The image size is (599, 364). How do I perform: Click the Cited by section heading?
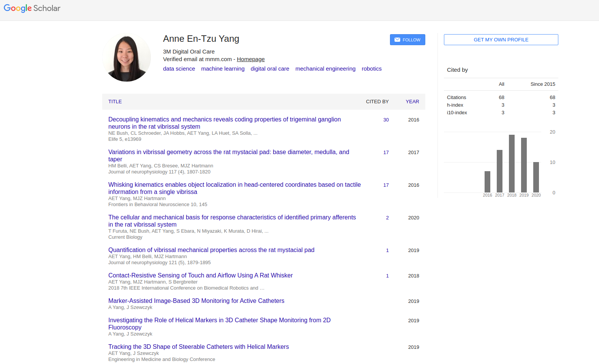(x=457, y=70)
